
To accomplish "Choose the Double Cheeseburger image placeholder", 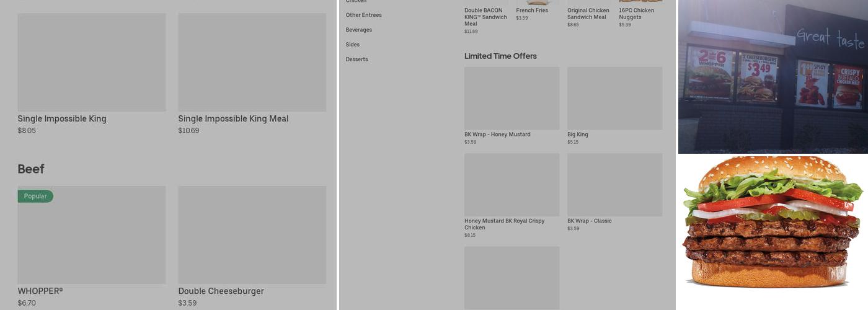I will [x=252, y=235].
